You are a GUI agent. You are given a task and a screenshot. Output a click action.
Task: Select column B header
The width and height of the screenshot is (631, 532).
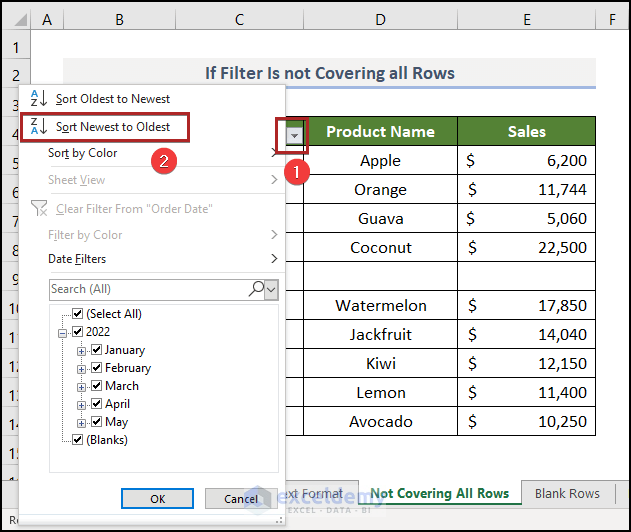[120, 19]
